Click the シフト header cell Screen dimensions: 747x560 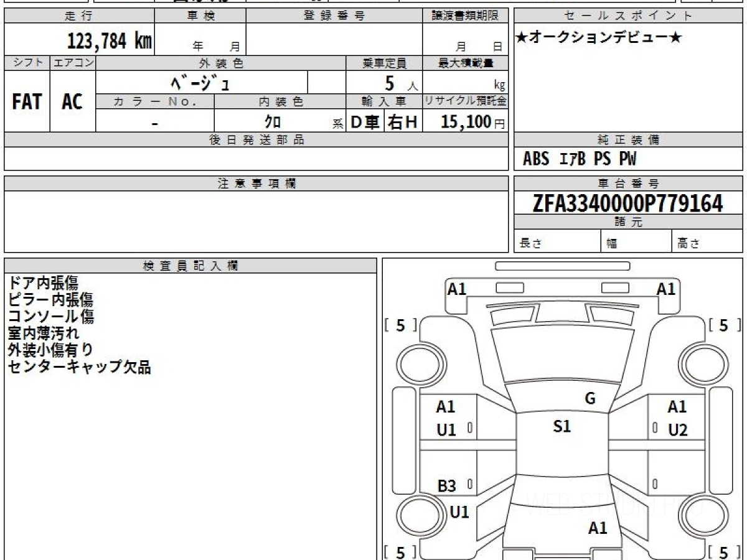[x=27, y=63]
